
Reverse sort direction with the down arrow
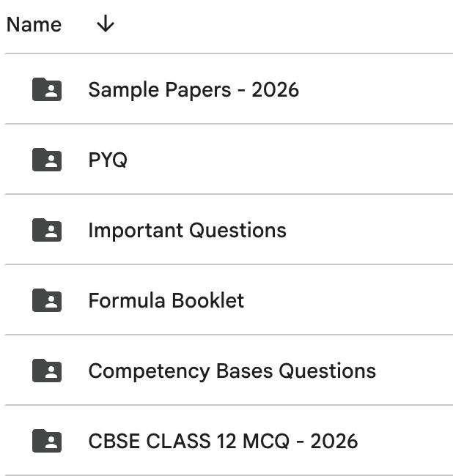(x=106, y=25)
